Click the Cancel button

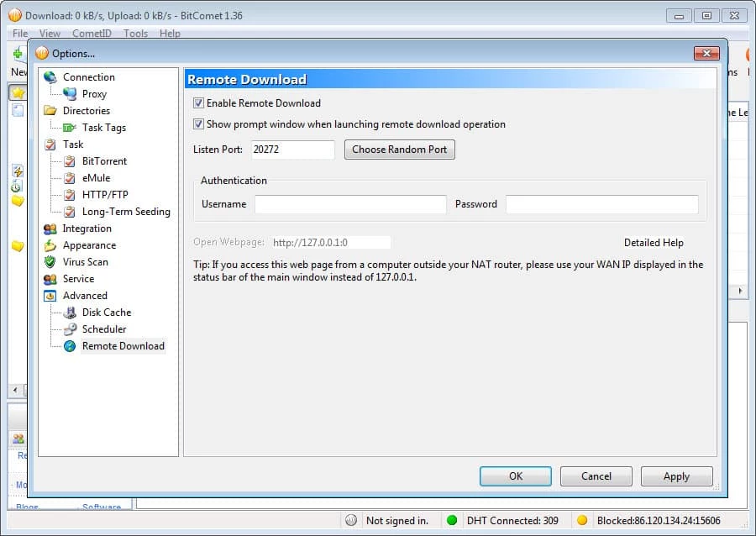tap(596, 476)
